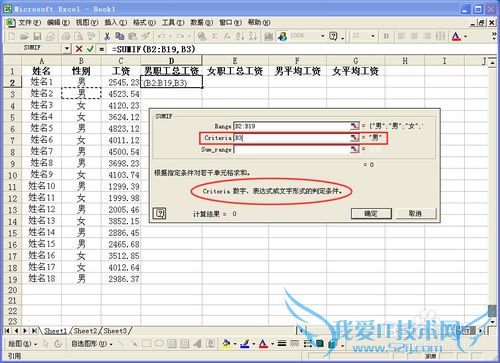Click the Edit Formula equals button

[x=102, y=49]
